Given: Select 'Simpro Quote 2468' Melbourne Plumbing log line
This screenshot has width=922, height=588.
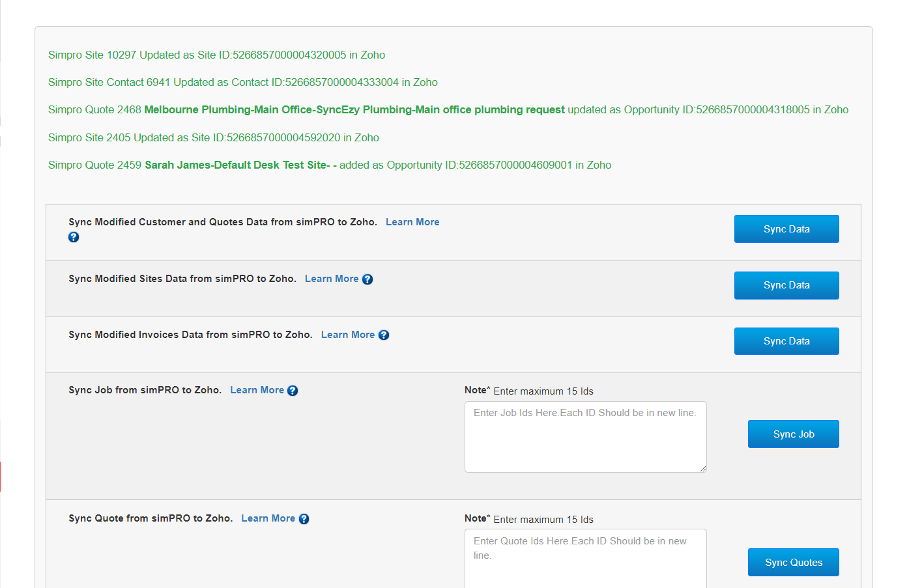Looking at the screenshot, I should 448,110.
